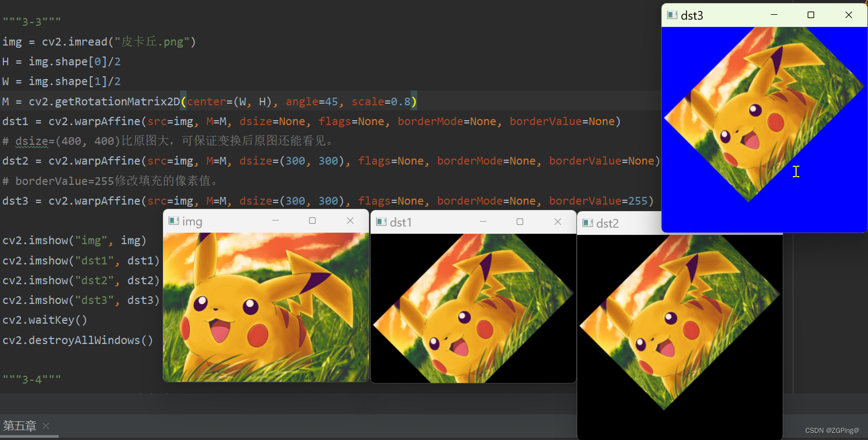Image resolution: width=868 pixels, height=440 pixels.
Task: Place cursor on the """3-3""" docstring line
Action: point(32,22)
